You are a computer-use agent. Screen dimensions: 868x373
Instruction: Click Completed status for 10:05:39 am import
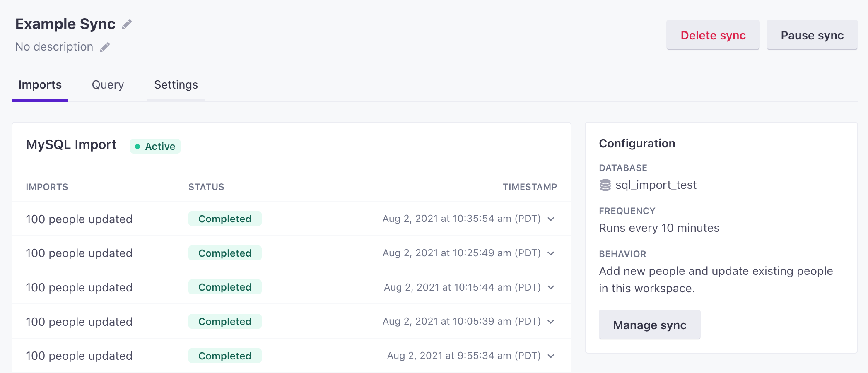pyautogui.click(x=225, y=321)
